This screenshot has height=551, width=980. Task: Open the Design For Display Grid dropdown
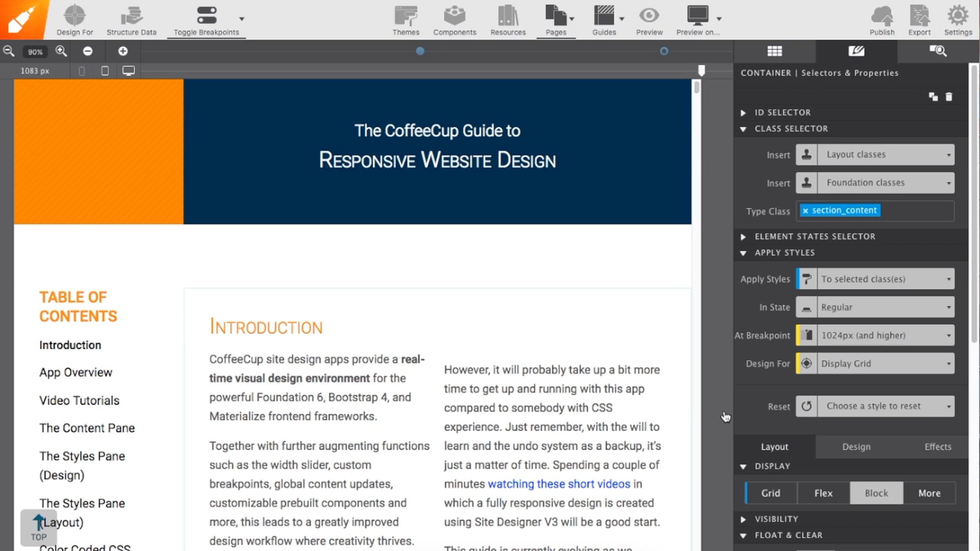tap(875, 364)
